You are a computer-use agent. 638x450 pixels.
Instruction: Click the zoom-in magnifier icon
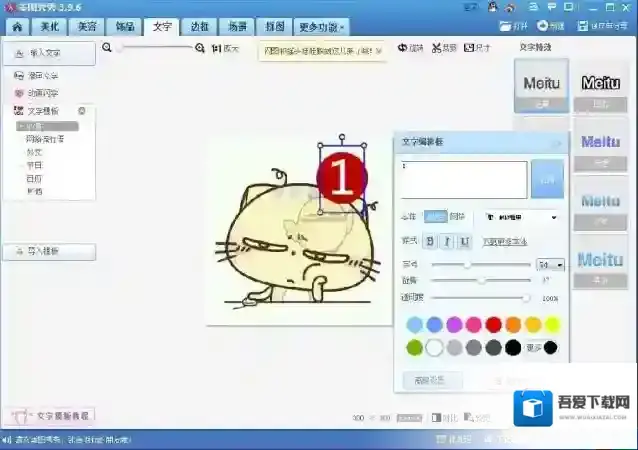point(199,48)
